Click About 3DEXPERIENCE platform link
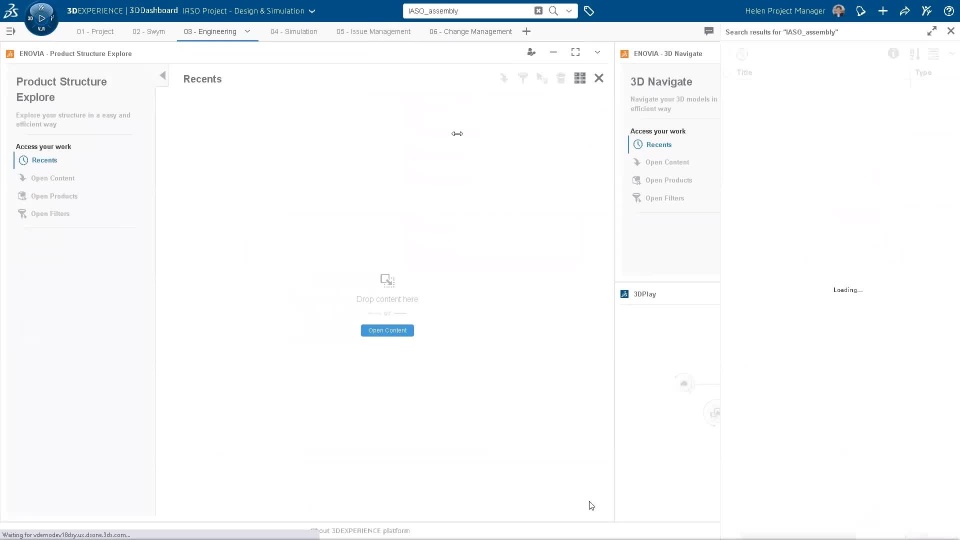The height and width of the screenshot is (540, 960). [360, 531]
